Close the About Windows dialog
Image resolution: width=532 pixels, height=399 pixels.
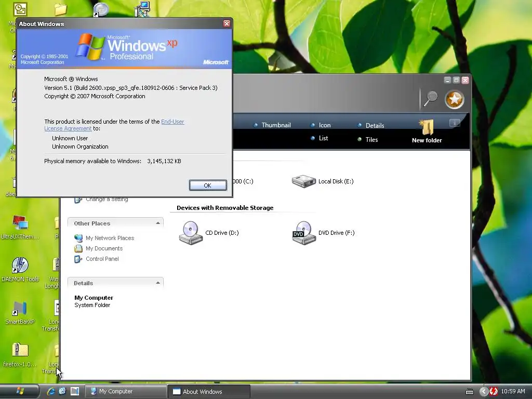pyautogui.click(x=227, y=23)
